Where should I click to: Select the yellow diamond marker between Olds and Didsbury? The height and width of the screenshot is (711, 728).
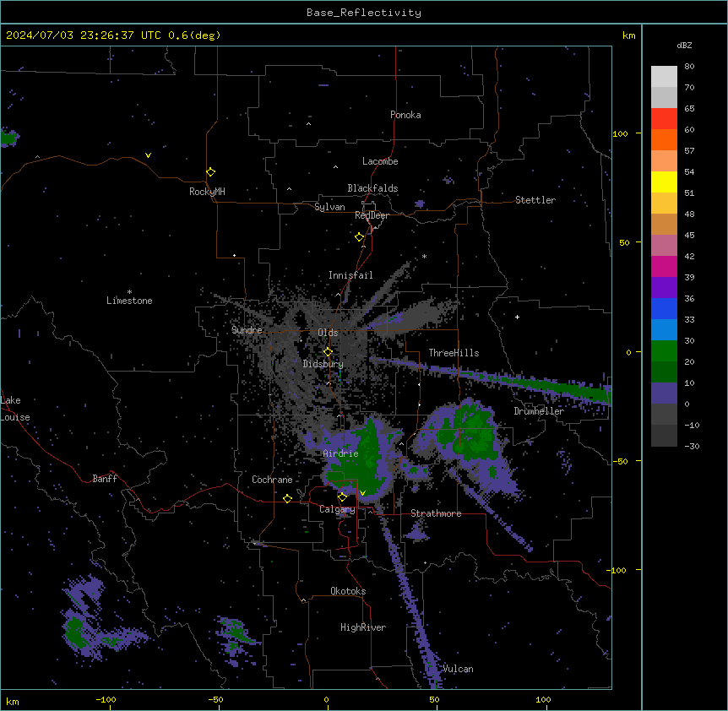(328, 352)
